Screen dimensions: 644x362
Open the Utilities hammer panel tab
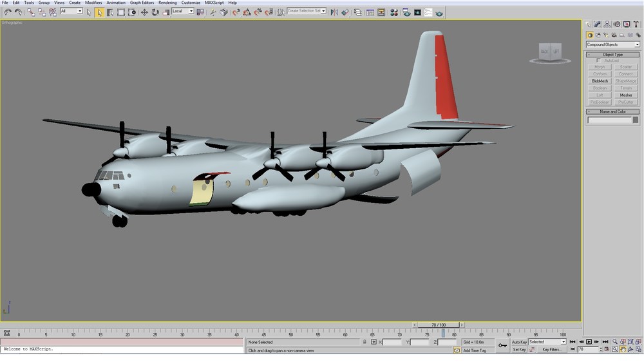[x=636, y=24]
